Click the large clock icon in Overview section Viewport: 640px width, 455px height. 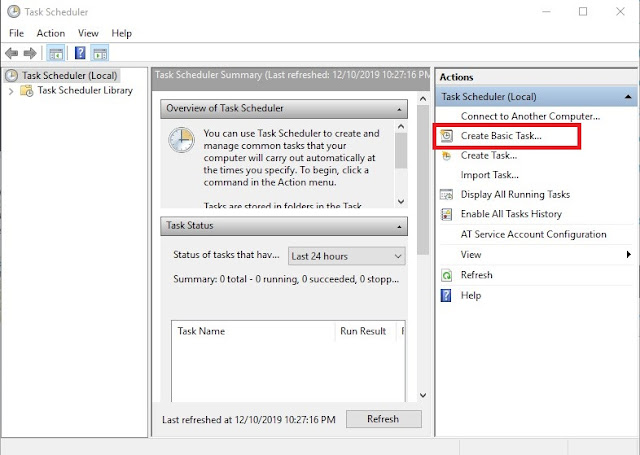click(x=181, y=140)
